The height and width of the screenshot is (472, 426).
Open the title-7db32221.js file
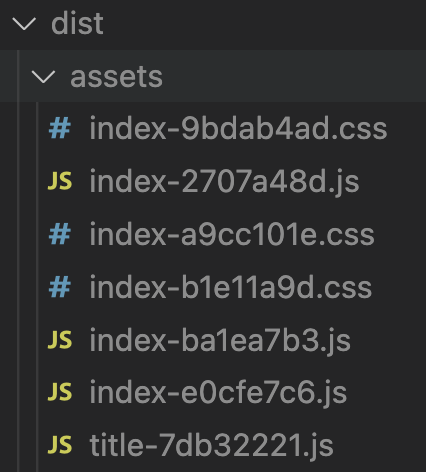click(x=211, y=445)
